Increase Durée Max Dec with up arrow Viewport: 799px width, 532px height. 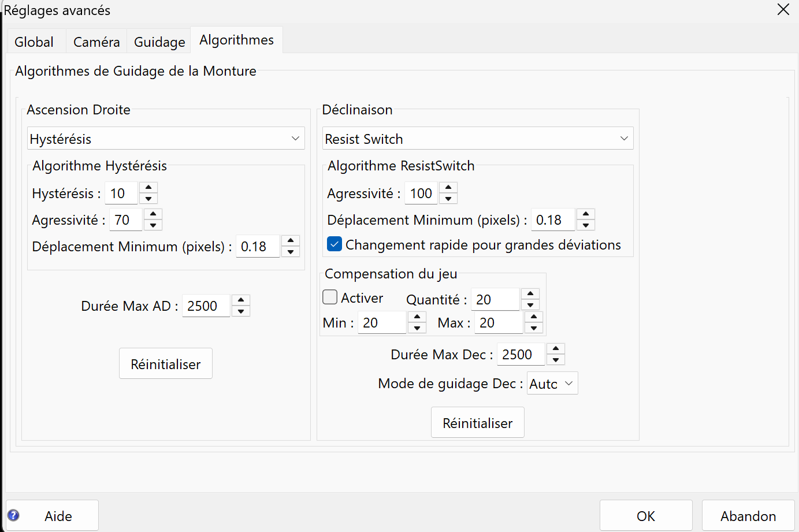[556, 348]
